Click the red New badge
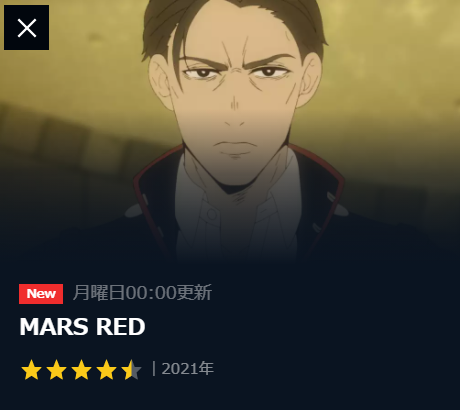 [x=41, y=294]
